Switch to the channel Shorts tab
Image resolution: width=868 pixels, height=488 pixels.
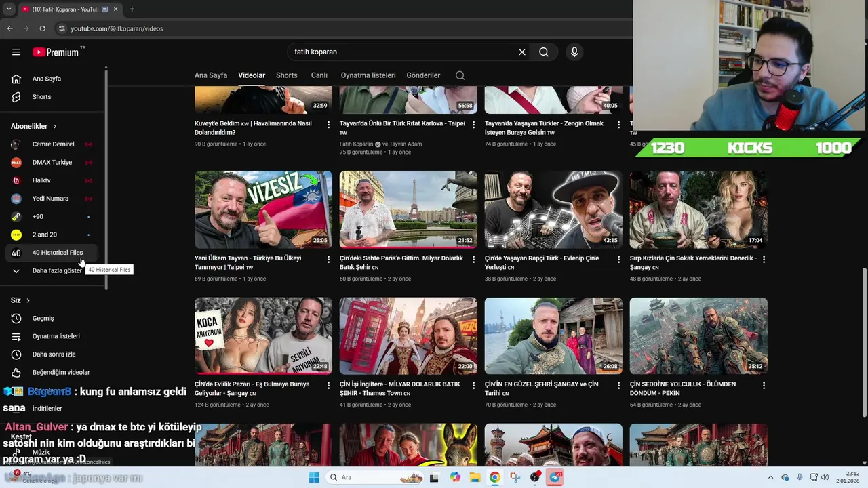click(287, 75)
